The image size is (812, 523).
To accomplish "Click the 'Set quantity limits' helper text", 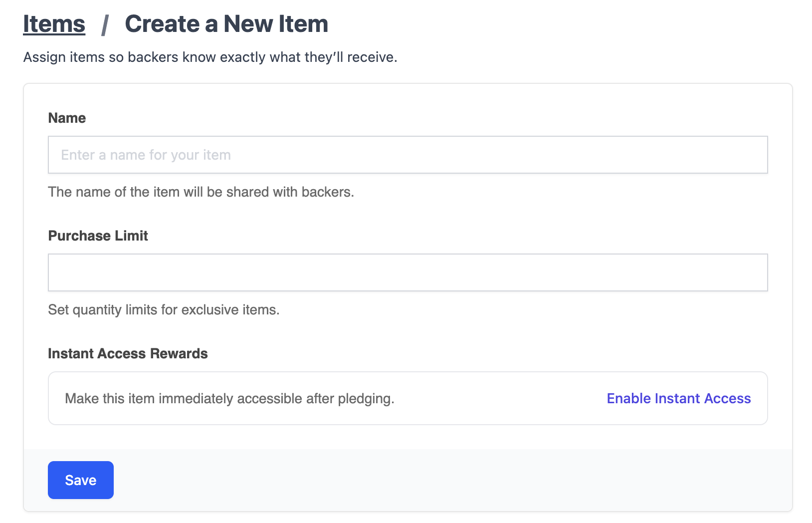I will (x=164, y=310).
